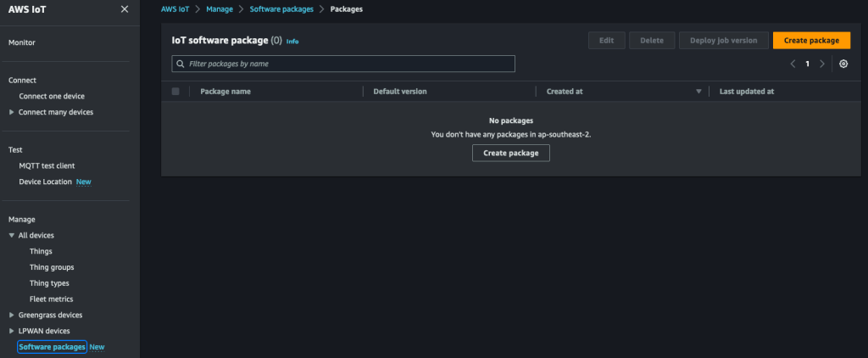The width and height of the screenshot is (868, 358).
Task: Click Create package in empty table
Action: [x=511, y=153]
